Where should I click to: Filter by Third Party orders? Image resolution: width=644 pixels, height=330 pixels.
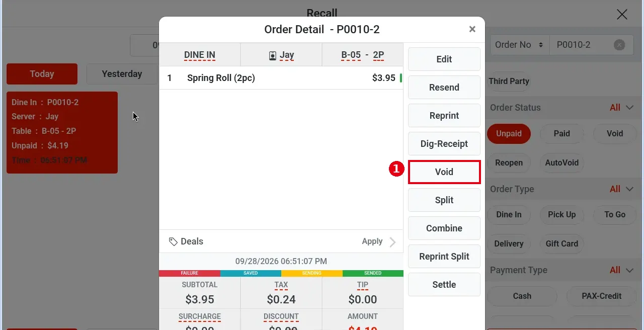[509, 81]
